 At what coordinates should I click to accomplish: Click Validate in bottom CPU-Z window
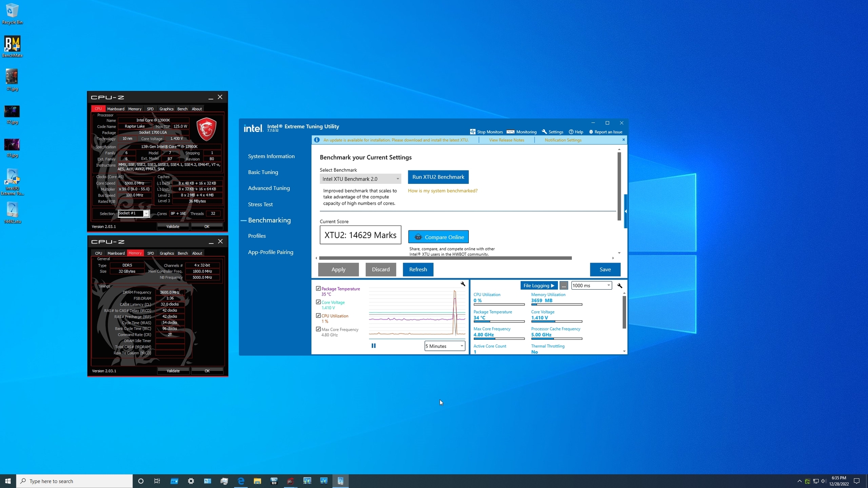coord(173,371)
